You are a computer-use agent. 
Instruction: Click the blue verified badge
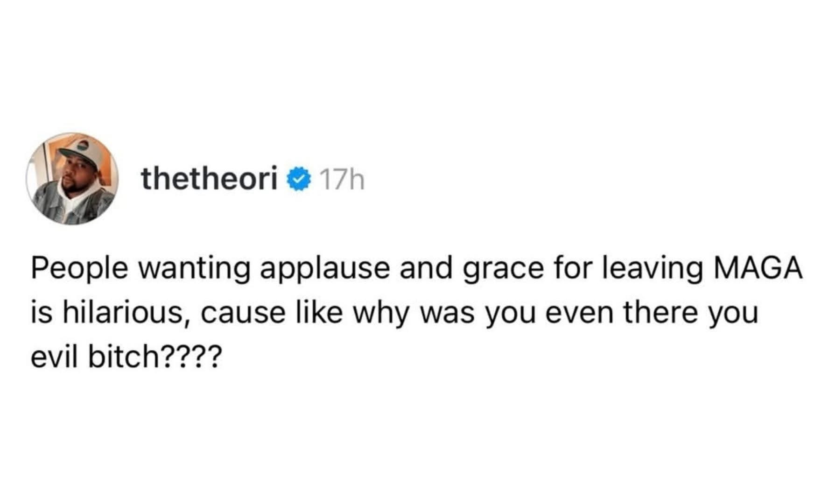[x=300, y=180]
